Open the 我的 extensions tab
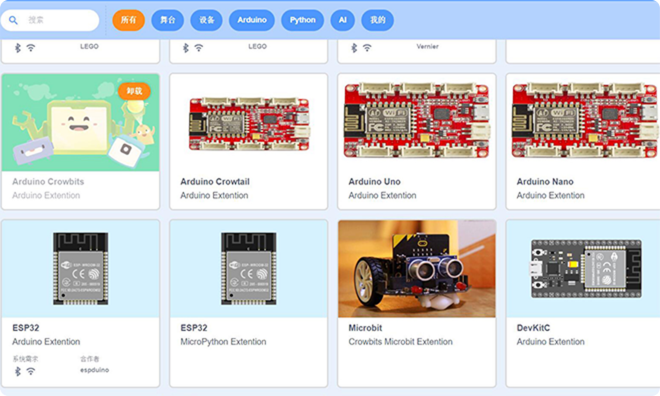This screenshot has width=660, height=396. click(378, 20)
